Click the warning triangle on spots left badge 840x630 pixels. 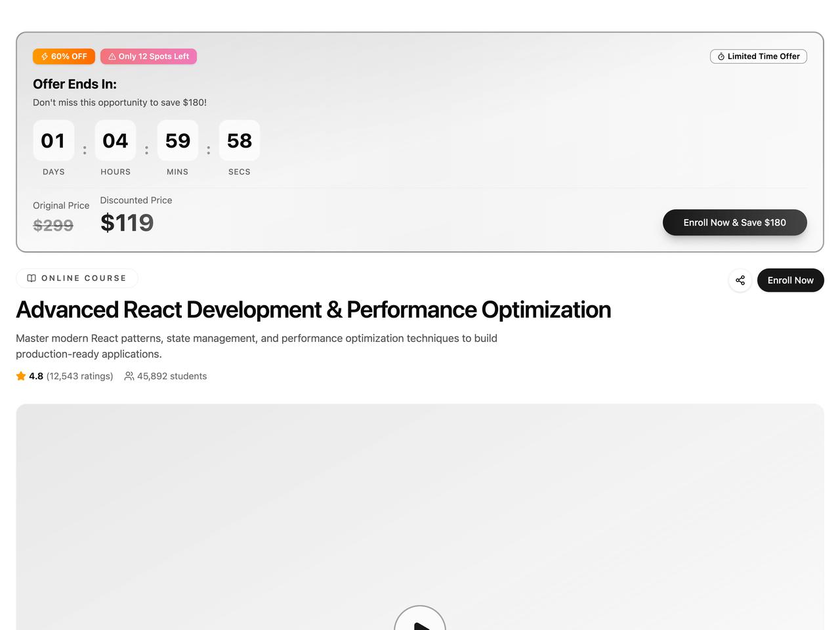point(112,56)
